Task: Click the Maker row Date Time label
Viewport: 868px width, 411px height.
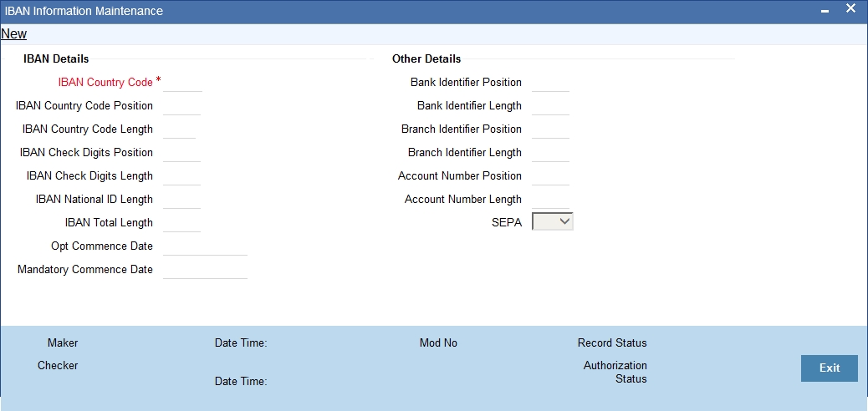Action: point(241,343)
